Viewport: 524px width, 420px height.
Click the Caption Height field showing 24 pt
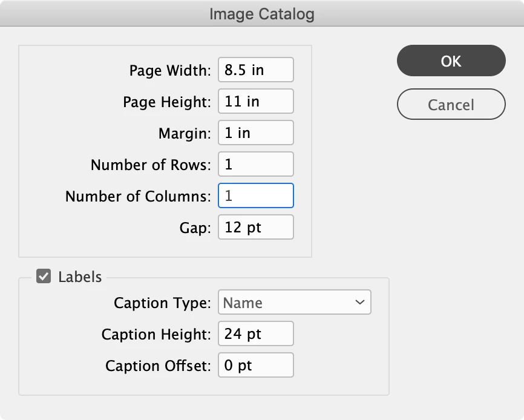255,334
